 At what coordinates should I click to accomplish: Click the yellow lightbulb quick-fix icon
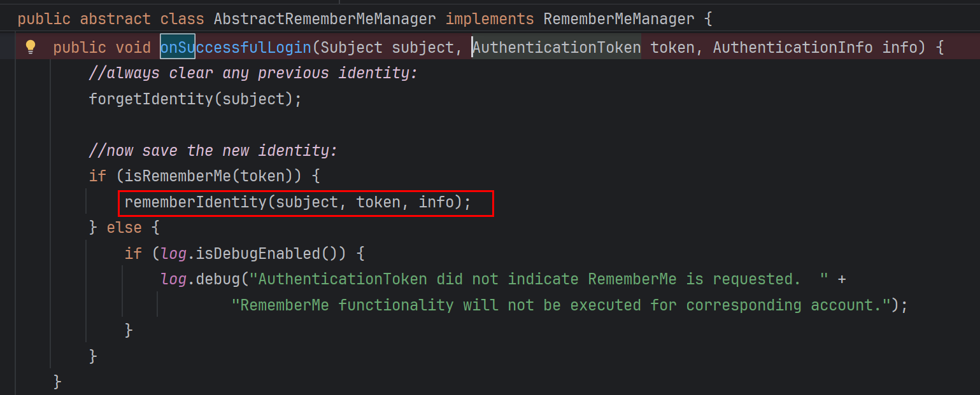pyautogui.click(x=30, y=47)
